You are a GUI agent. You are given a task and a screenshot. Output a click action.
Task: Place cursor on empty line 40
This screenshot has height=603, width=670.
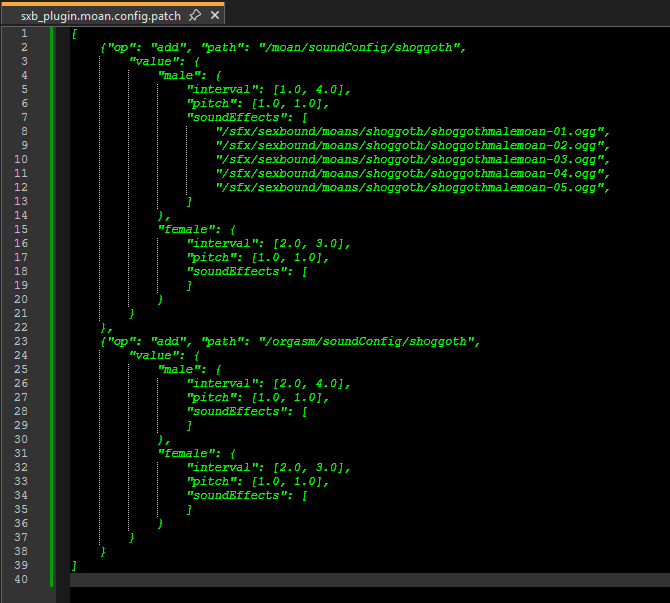click(x=370, y=580)
